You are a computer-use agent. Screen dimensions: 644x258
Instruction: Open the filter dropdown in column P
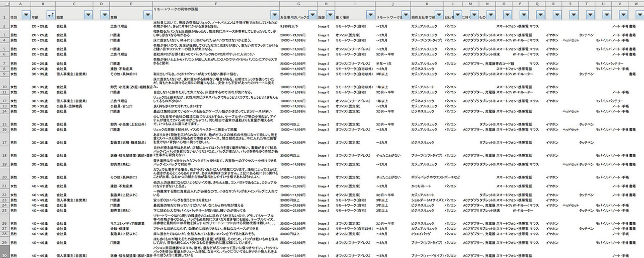pyautogui.click(x=524, y=15)
